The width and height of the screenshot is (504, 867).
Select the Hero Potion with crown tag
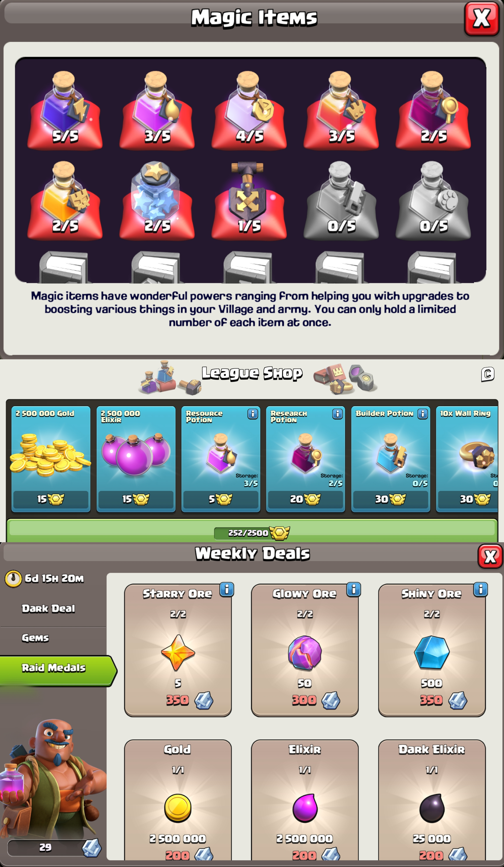point(341,110)
